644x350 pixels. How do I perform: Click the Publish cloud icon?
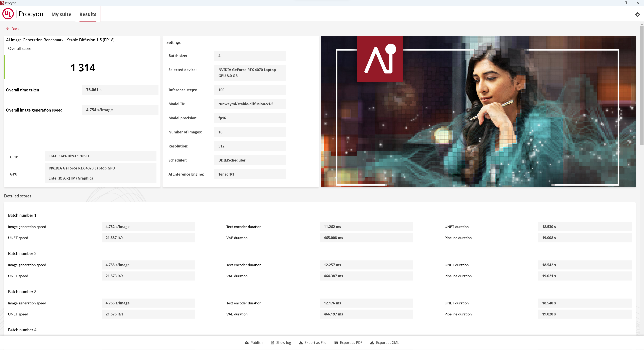click(x=247, y=342)
